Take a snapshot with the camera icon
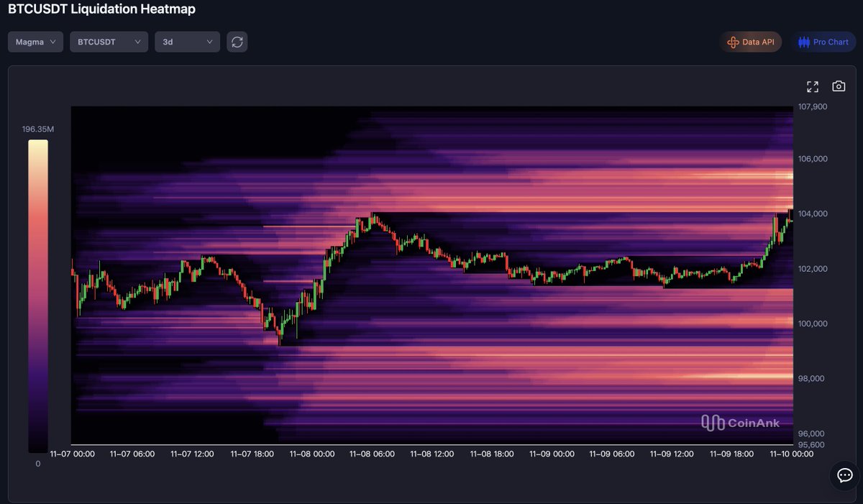This screenshot has height=504, width=863. pos(839,86)
